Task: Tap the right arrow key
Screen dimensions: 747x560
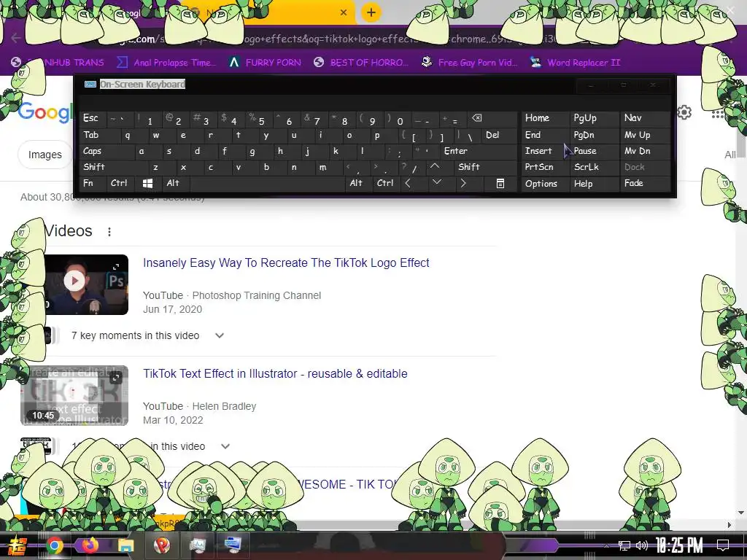Action: (463, 183)
